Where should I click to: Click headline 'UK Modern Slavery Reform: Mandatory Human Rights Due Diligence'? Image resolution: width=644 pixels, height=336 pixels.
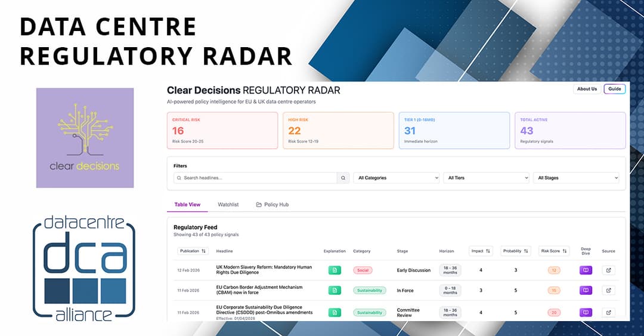tap(264, 270)
